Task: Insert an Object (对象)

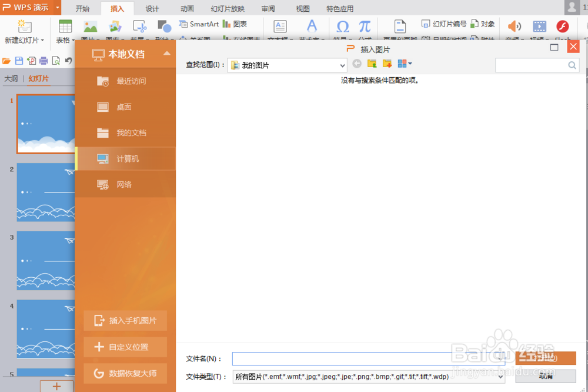Action: coord(483,24)
